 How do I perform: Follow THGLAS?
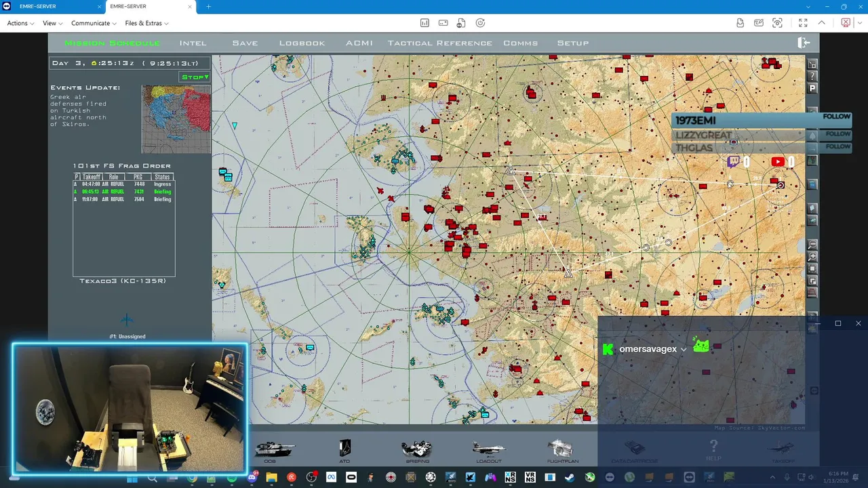pos(837,146)
